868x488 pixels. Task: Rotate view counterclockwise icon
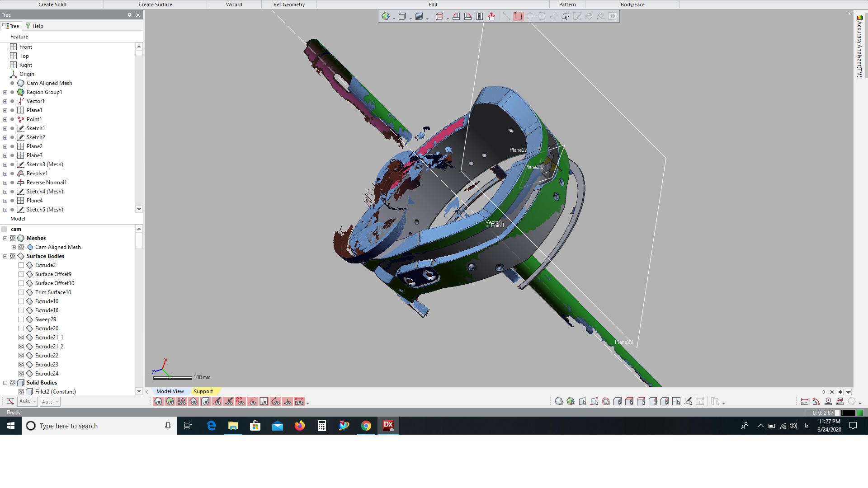[456, 16]
